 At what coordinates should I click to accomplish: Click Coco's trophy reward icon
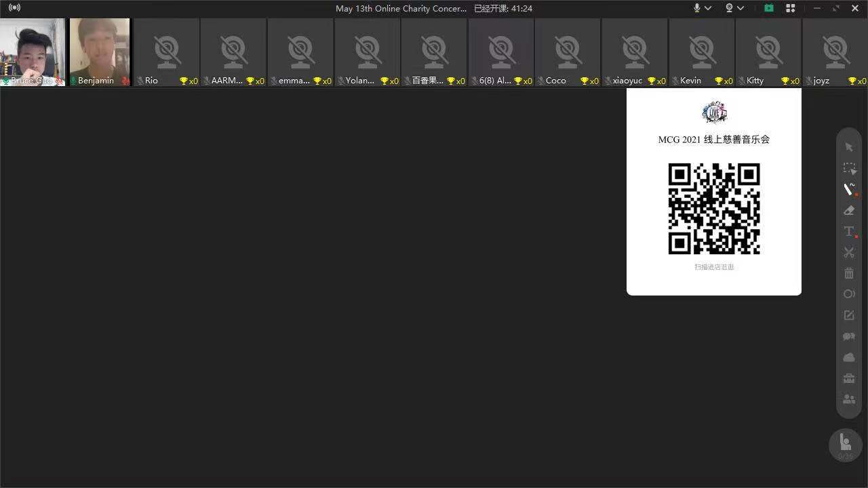(585, 81)
